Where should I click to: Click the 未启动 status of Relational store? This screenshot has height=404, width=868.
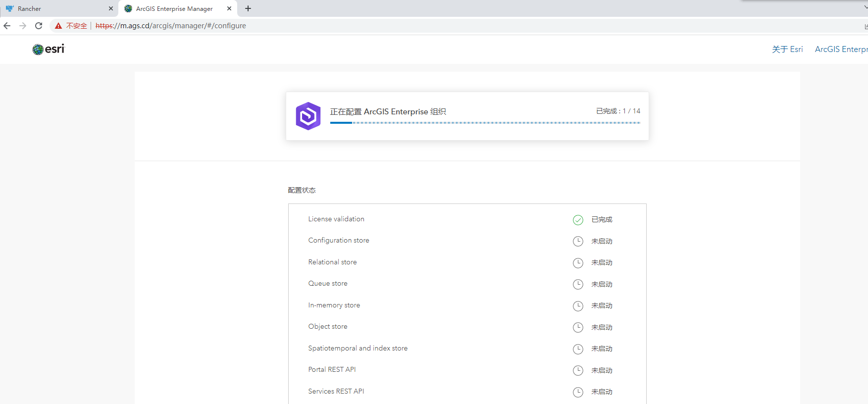pos(602,262)
